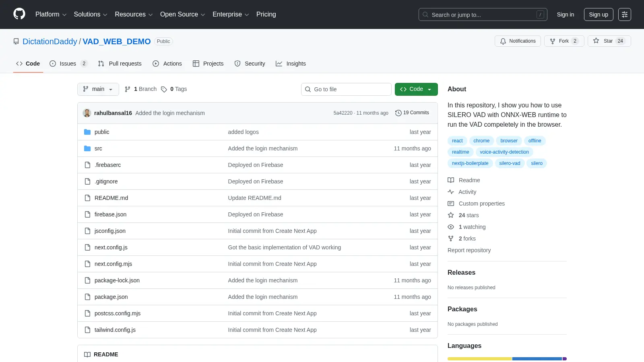Click the Sign up button
The height and width of the screenshot is (362, 644).
(x=599, y=14)
